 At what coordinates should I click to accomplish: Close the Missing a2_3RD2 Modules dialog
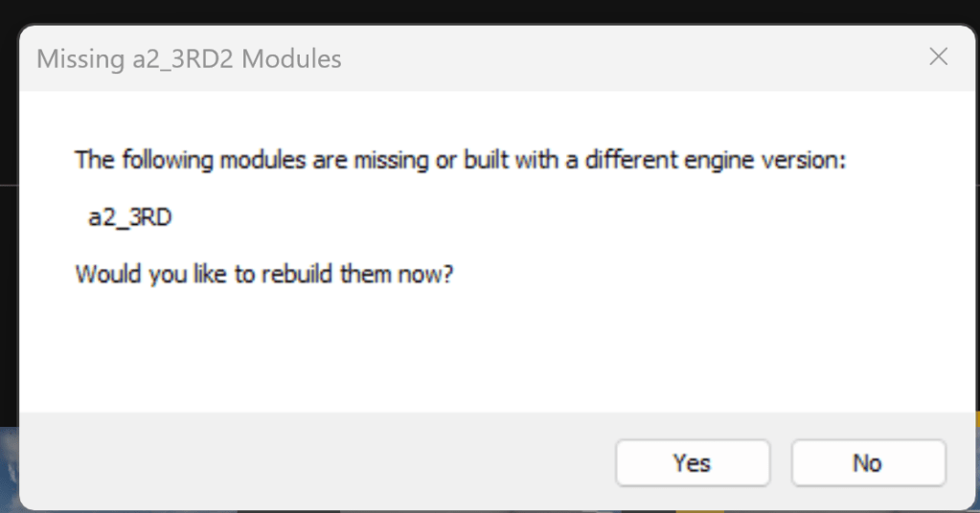tap(939, 57)
